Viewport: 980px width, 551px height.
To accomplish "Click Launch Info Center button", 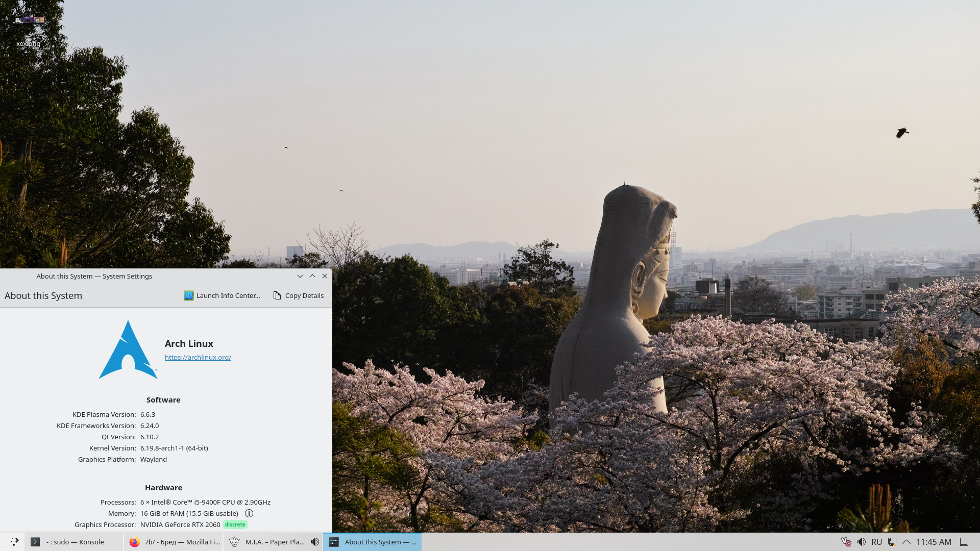I will click(x=222, y=295).
